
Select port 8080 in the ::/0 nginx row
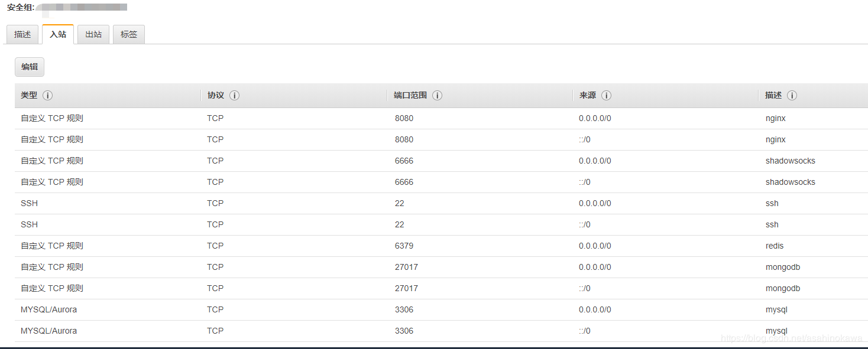tap(404, 139)
